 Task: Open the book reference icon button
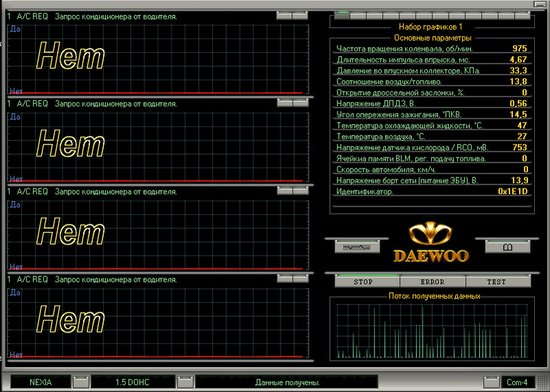coord(507,246)
